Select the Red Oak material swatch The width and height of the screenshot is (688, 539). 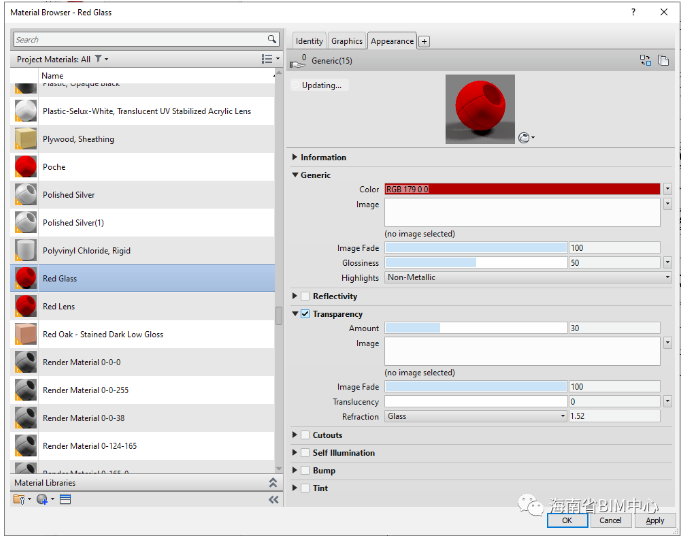(26, 335)
